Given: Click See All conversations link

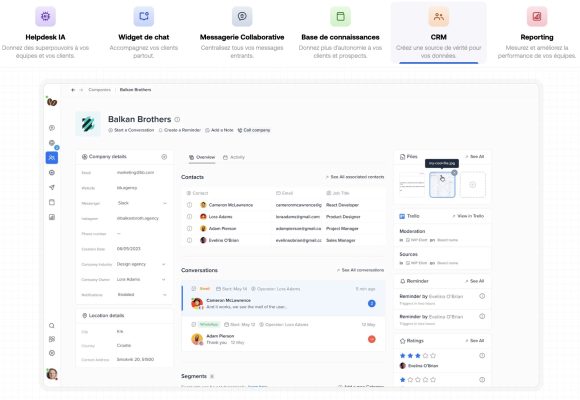Looking at the screenshot, I should click(360, 270).
